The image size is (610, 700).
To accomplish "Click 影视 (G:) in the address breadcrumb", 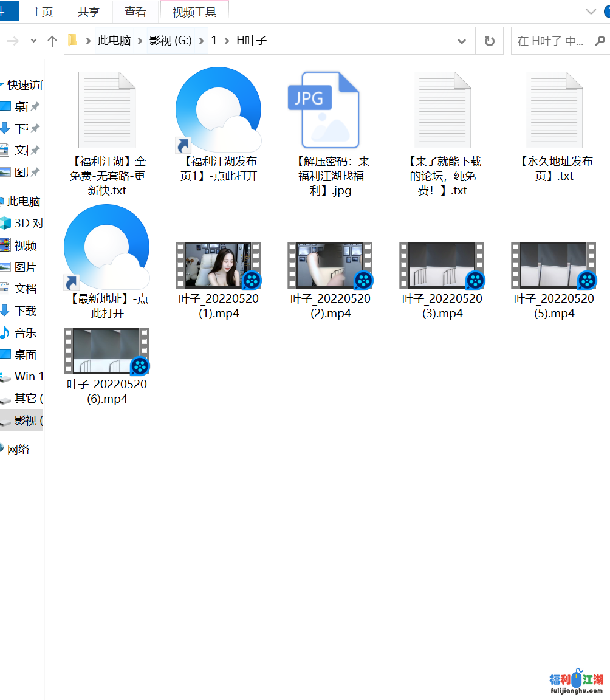I will (170, 41).
